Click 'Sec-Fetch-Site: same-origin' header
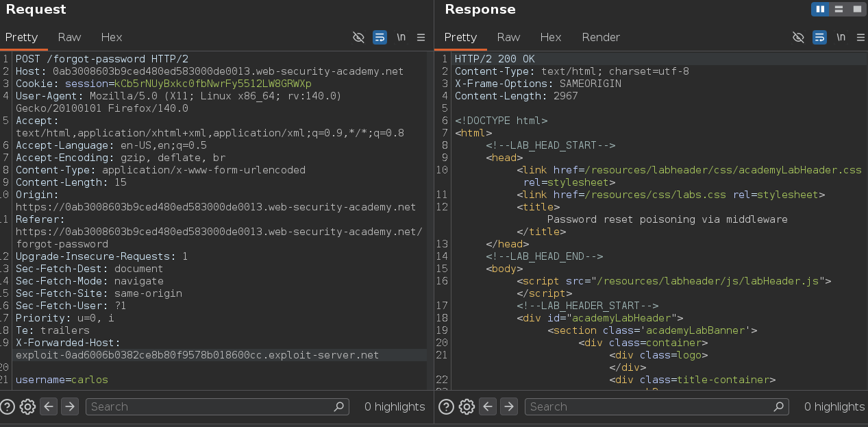The width and height of the screenshot is (868, 427). coord(99,293)
